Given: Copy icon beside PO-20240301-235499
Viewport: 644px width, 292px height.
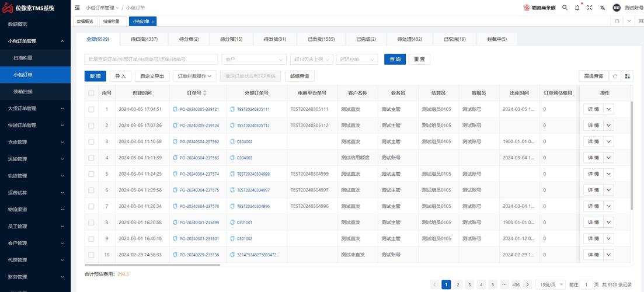Looking at the screenshot, I should click(x=175, y=222).
